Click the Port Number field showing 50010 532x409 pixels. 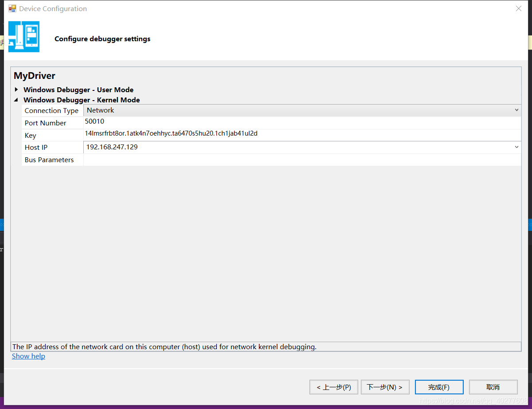302,123
